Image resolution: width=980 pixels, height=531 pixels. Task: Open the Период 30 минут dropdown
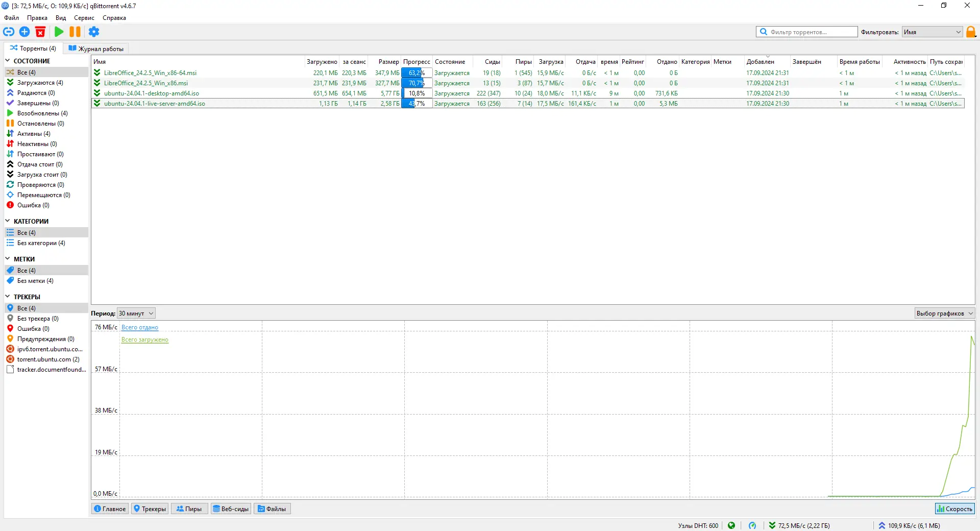click(x=136, y=313)
